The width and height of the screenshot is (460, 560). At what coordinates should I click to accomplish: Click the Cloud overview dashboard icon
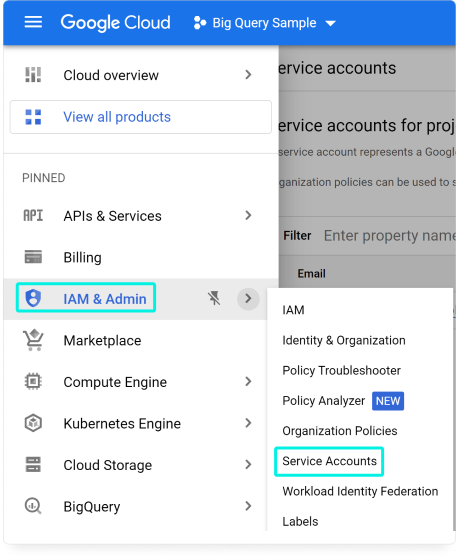pos(33,75)
